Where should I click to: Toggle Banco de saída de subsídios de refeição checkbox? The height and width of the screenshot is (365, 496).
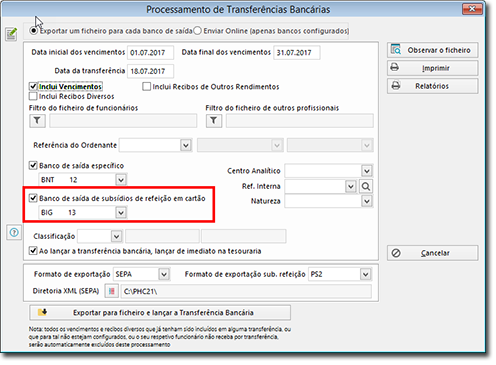[33, 198]
